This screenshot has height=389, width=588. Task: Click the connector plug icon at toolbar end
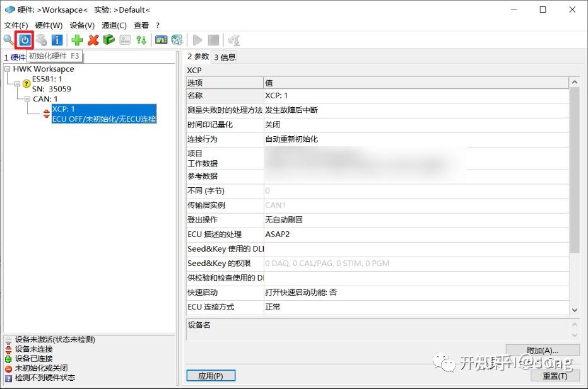tap(234, 40)
